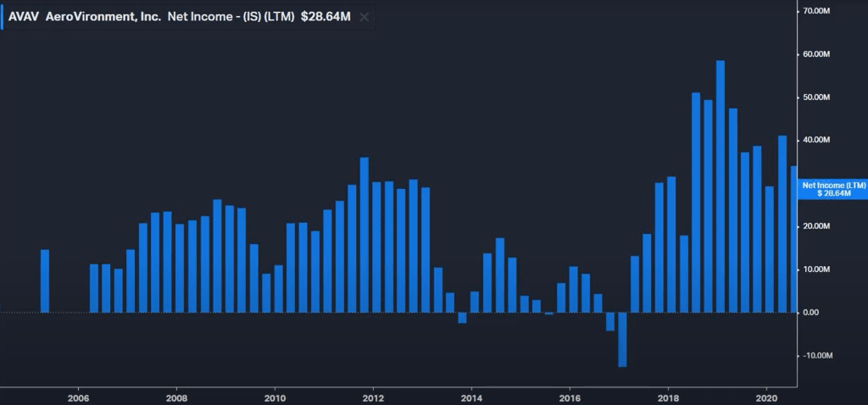Click the 0.00 baseline label on y-axis
The height and width of the screenshot is (405, 868).
click(x=811, y=313)
